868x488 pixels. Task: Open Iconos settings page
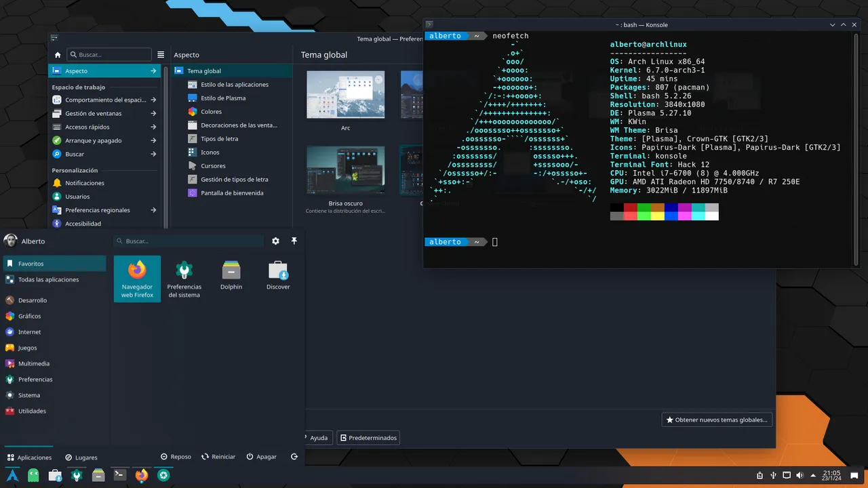[231, 152]
